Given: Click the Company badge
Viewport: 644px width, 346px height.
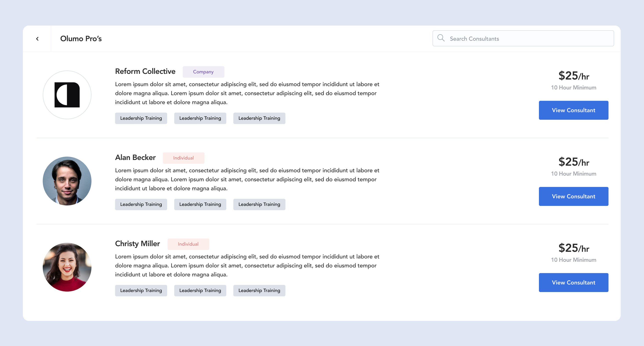Looking at the screenshot, I should [203, 72].
